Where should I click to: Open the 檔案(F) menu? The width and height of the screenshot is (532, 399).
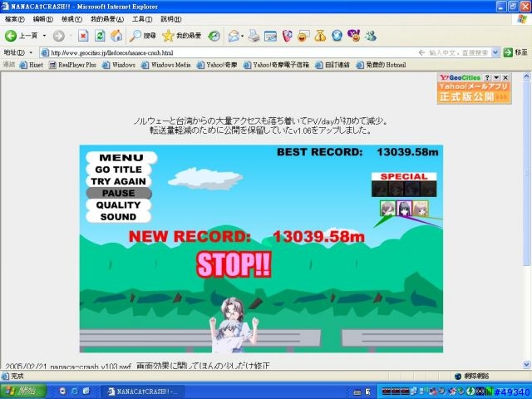pos(15,19)
